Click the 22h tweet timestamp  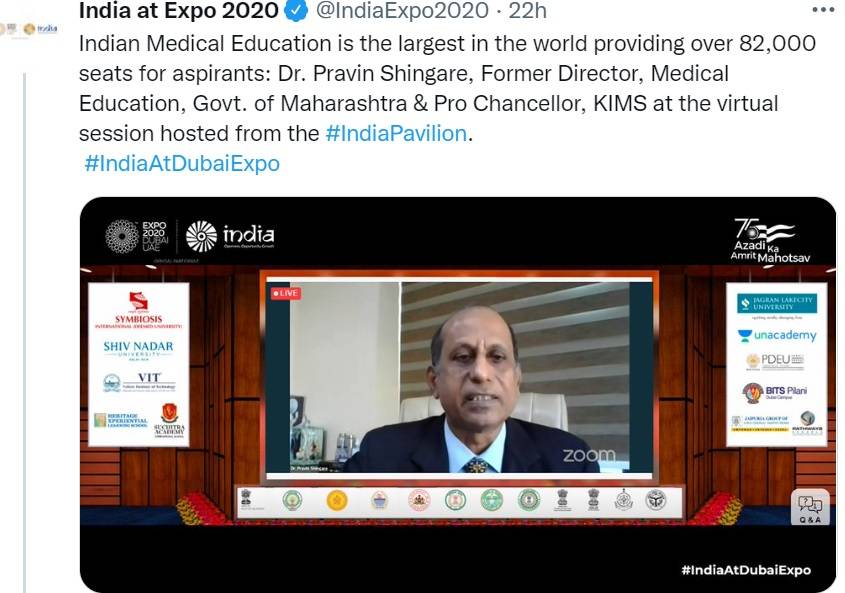528,10
